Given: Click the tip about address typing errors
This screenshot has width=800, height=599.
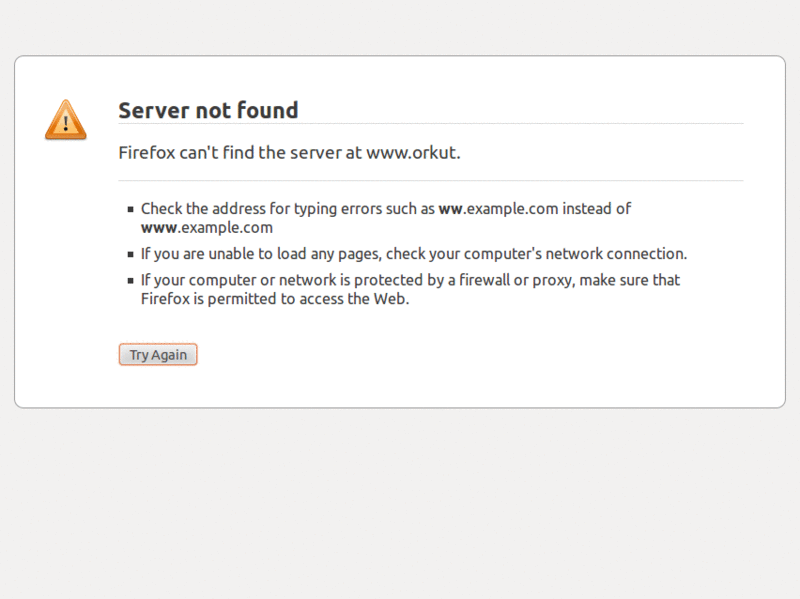Looking at the screenshot, I should coord(385,209).
